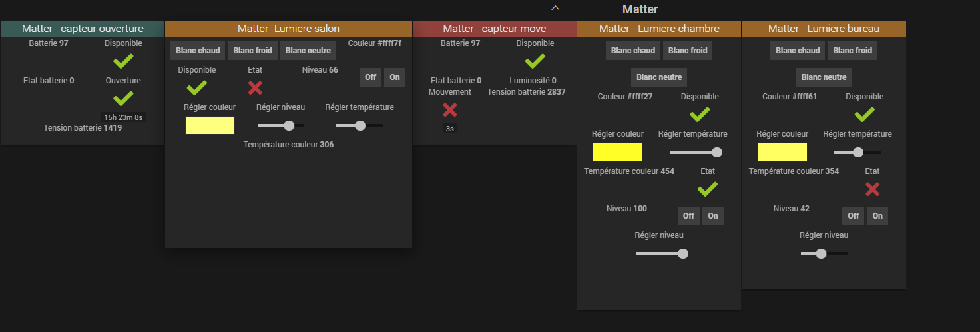Click Couleur #ffff61 value
980x332 pixels.
click(790, 97)
